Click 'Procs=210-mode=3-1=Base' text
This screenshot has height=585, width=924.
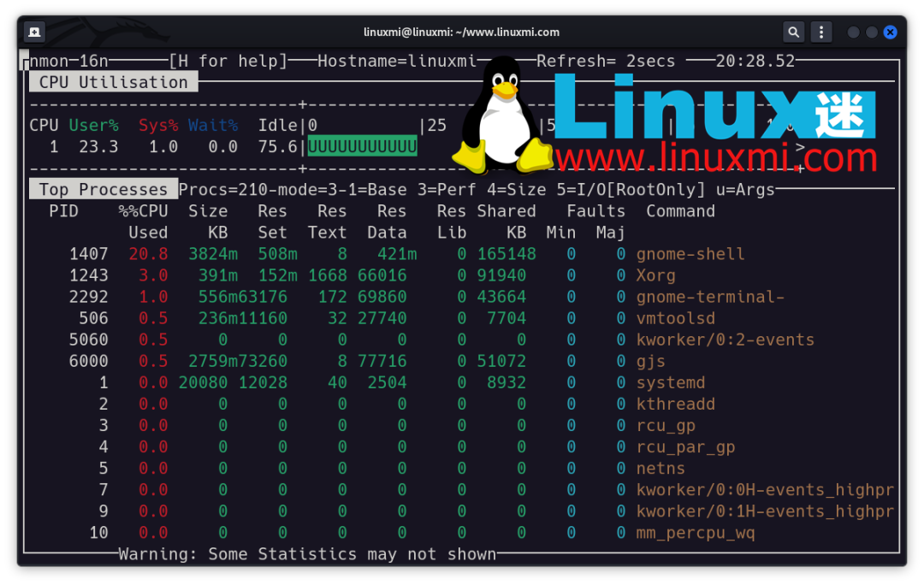(x=293, y=190)
